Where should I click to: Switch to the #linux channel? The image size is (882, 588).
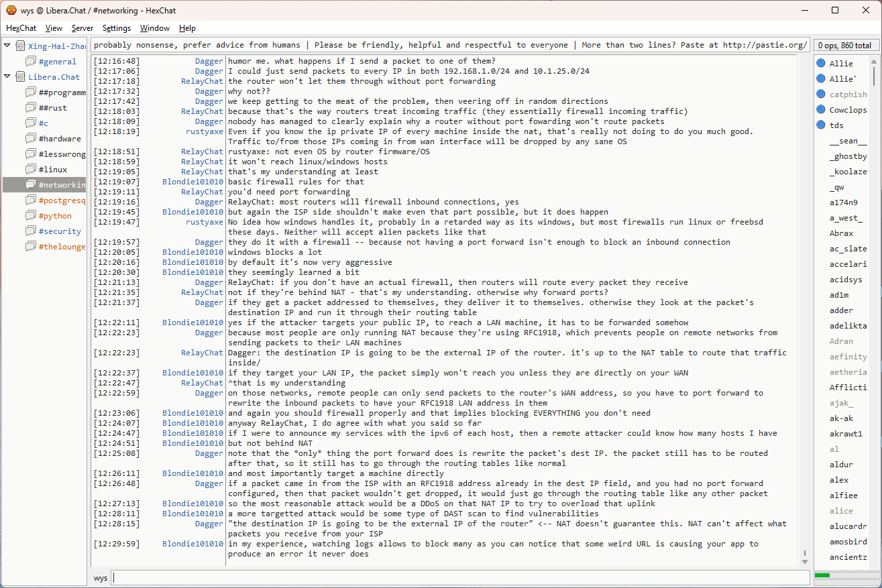[x=52, y=170]
